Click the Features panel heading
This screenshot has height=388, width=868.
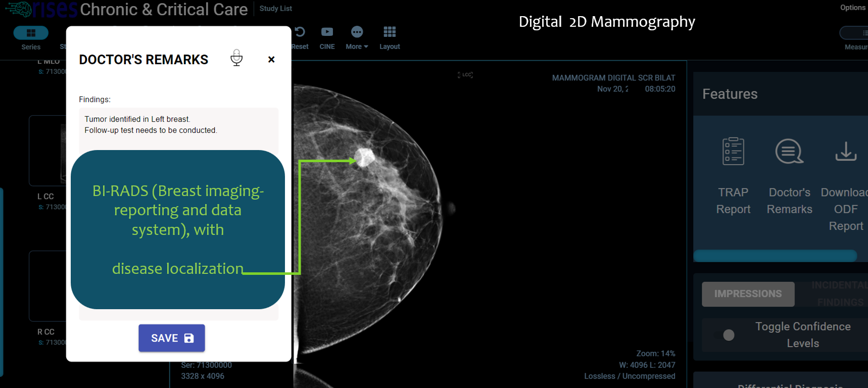730,94
